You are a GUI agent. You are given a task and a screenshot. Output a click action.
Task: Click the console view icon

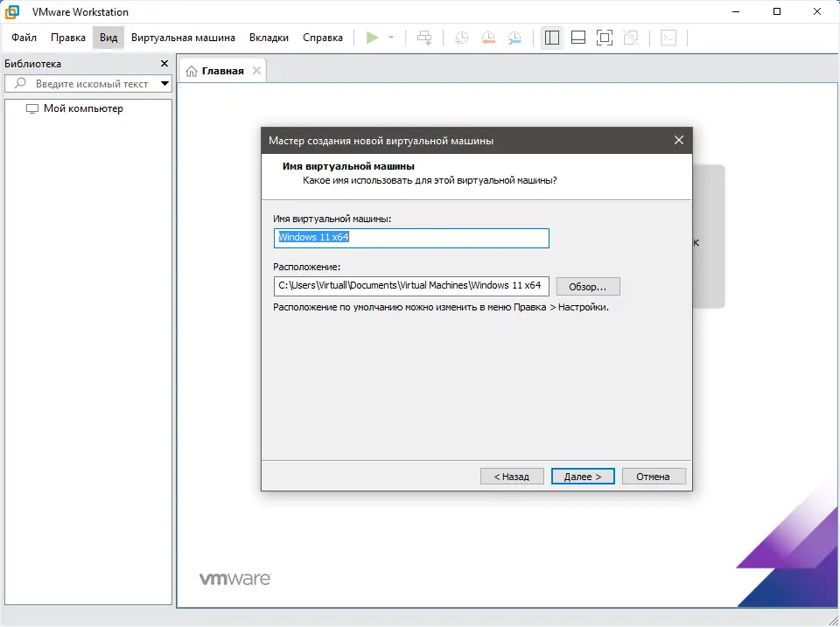coord(668,38)
